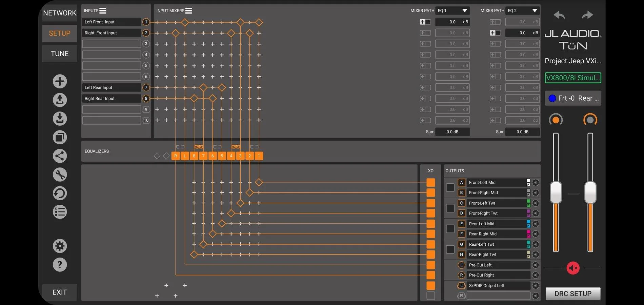
Task: Link equalizers 6 and 5 via chain icon
Action: 217,147
